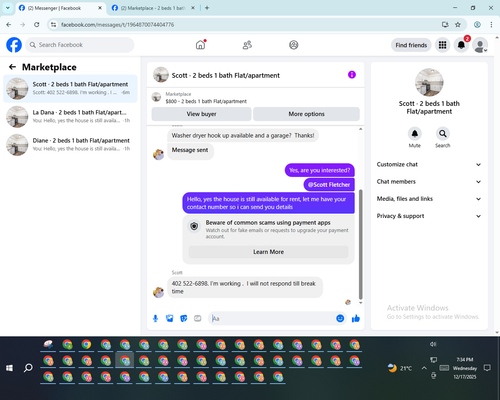Record a voice clip microphone icon

(x=155, y=318)
